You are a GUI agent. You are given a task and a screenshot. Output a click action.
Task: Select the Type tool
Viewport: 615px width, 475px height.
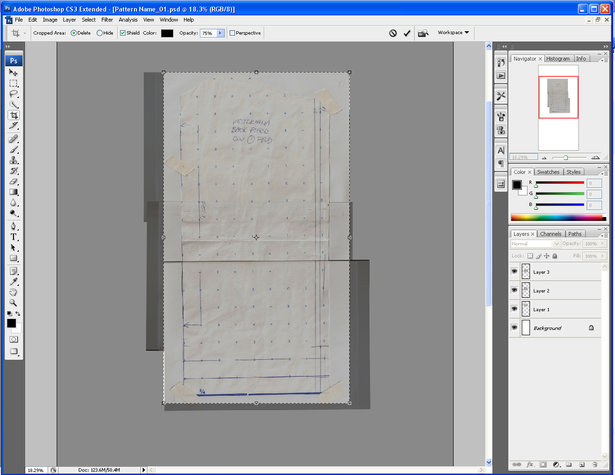point(13,237)
